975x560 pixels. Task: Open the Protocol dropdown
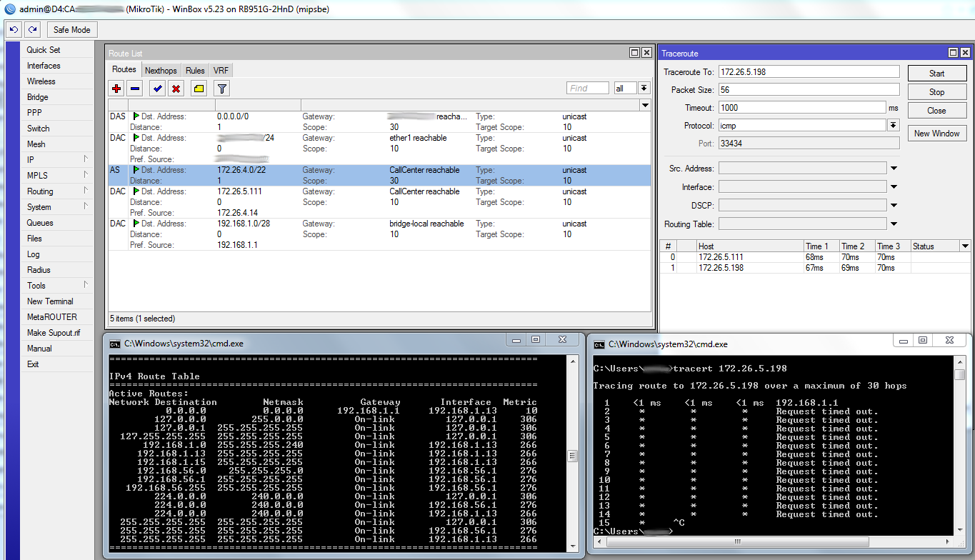coord(893,125)
